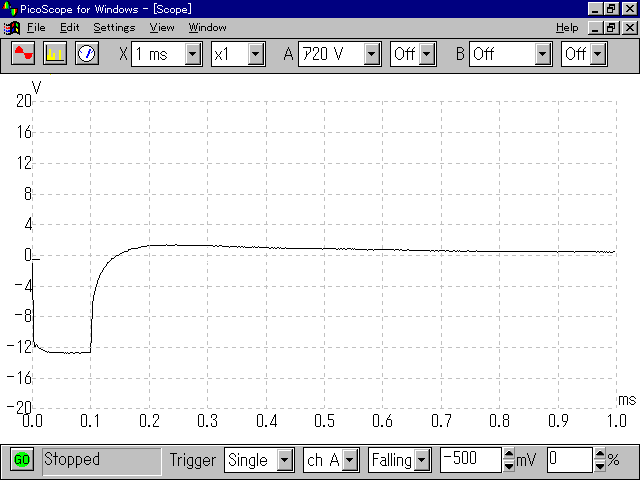This screenshot has height=480, width=640.
Task: Expand channel B range Off dropdown
Action: click(x=542, y=53)
